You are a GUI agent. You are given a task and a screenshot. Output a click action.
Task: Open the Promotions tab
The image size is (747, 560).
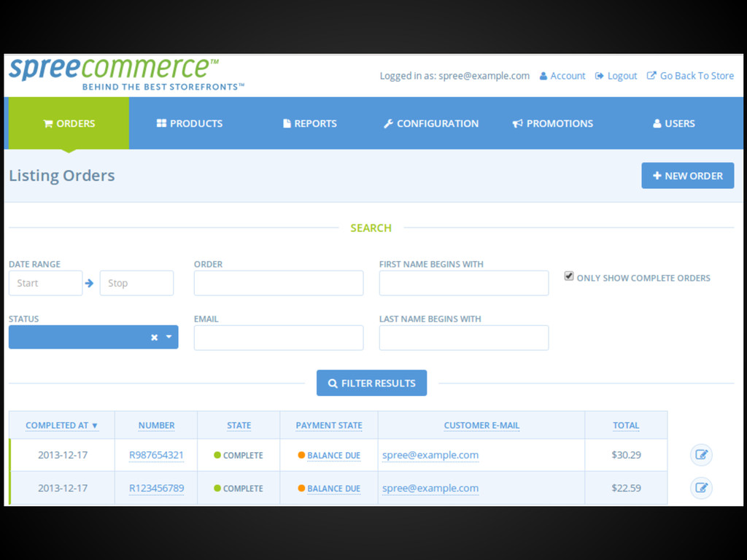553,123
